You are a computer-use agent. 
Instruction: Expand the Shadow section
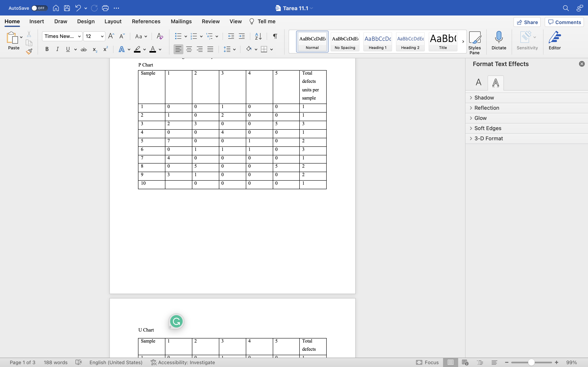pyautogui.click(x=484, y=98)
